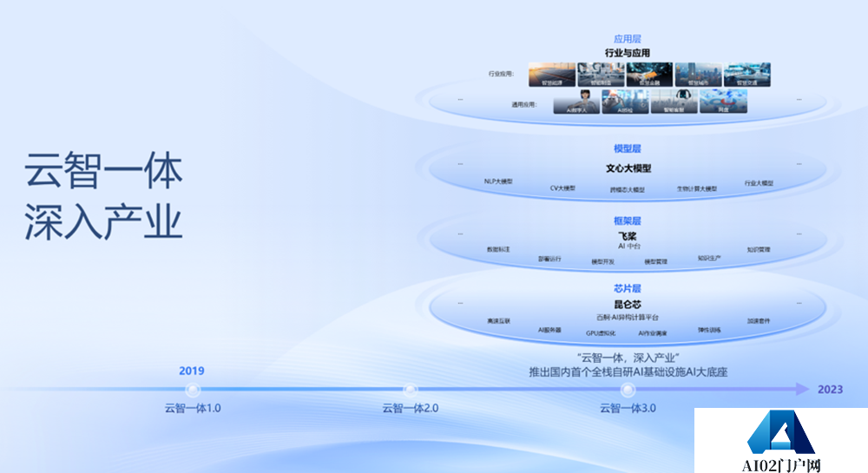Open the factory 智能制造 thumbnail
The width and height of the screenshot is (868, 473).
[x=601, y=75]
